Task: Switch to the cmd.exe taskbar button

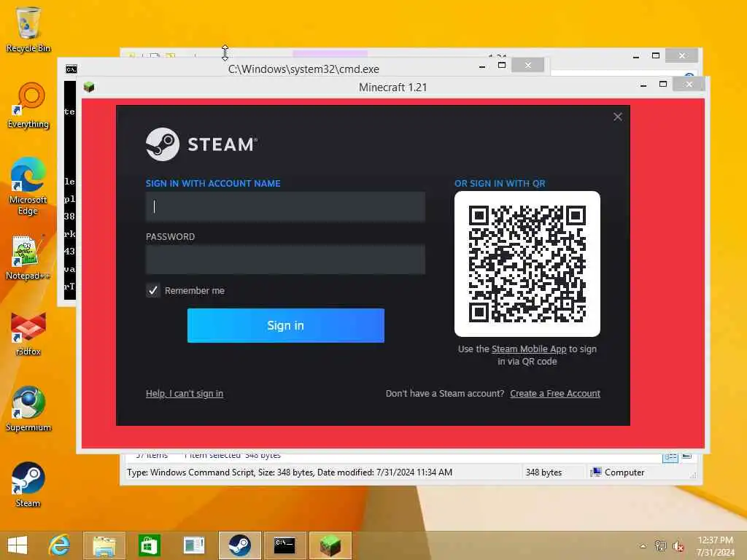Action: [285, 545]
